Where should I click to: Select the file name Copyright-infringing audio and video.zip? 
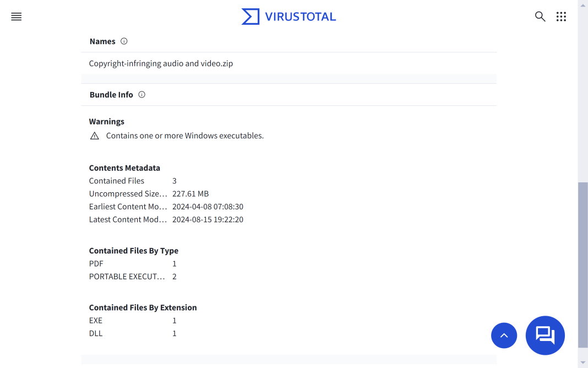pyautogui.click(x=161, y=63)
